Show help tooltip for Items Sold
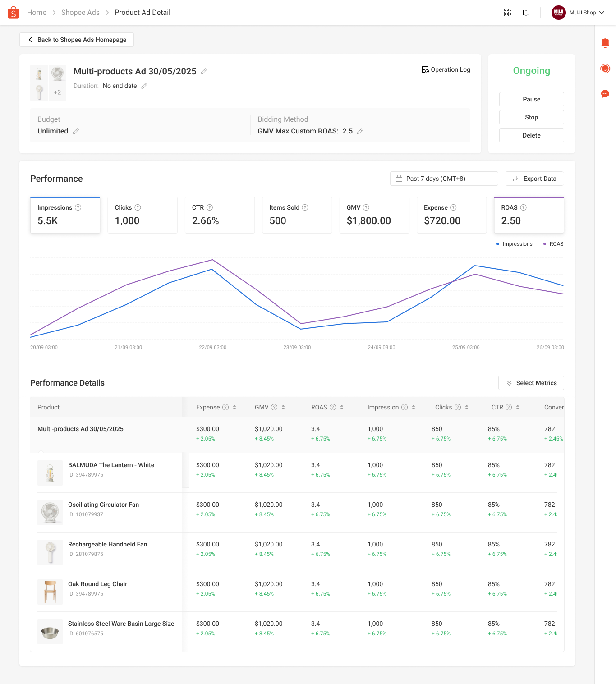The width and height of the screenshot is (616, 684). tap(305, 207)
